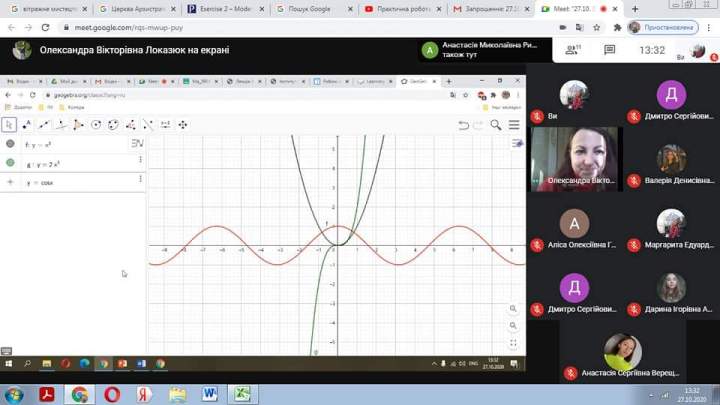Open options menu for g: y = 2x³ row
The image size is (720, 405).
click(141, 160)
